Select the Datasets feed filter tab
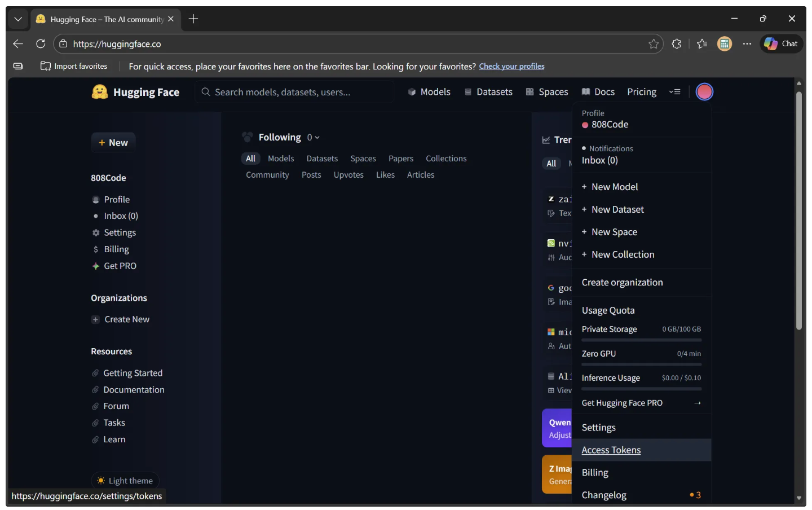 coord(322,159)
